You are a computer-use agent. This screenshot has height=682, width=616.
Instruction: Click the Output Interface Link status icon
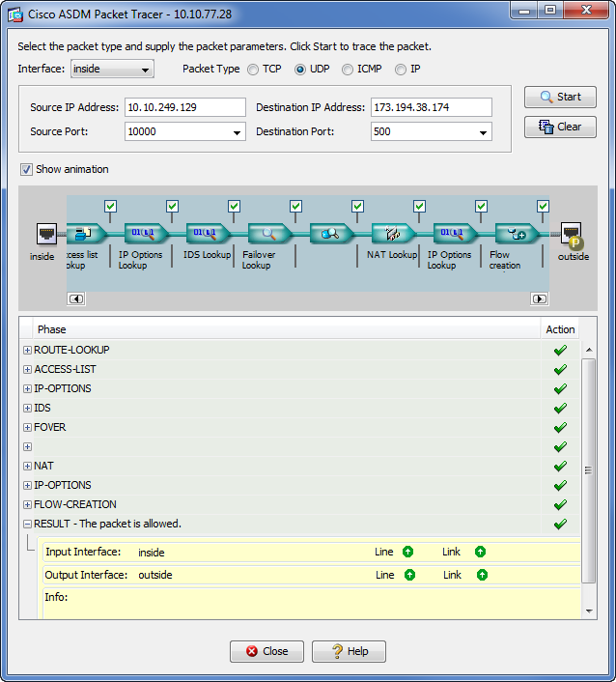click(x=482, y=575)
